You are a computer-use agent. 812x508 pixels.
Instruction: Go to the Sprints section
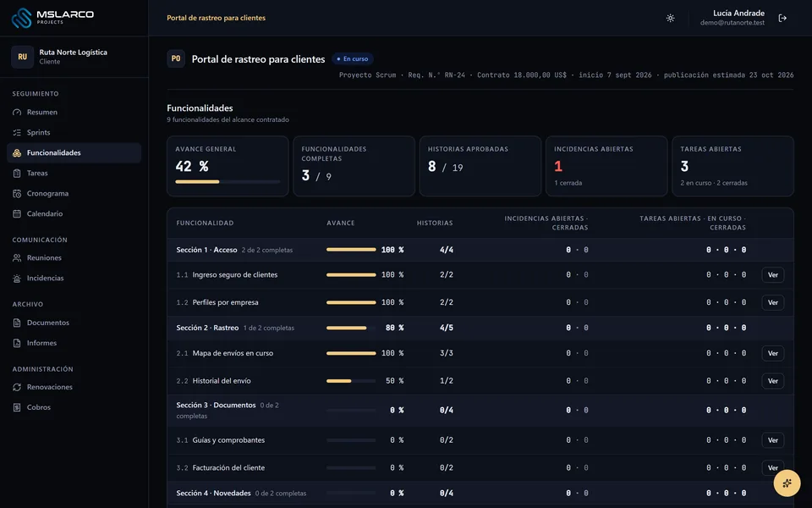tap(74, 132)
